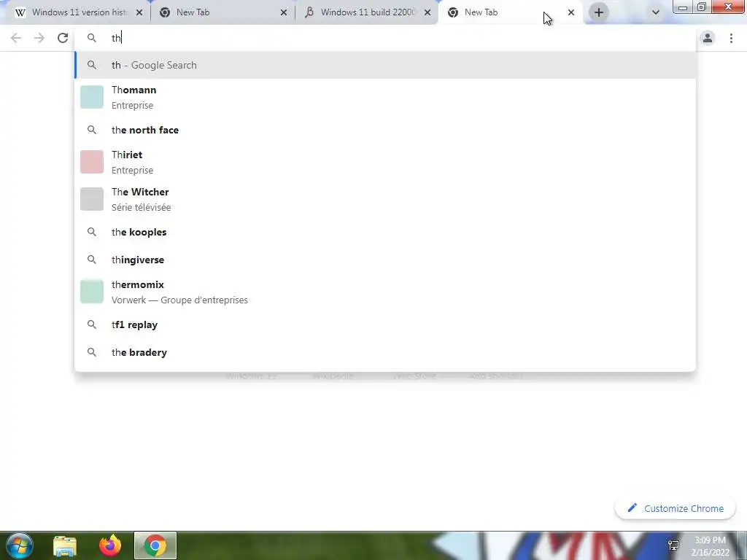Open the Windows Start menu orb
The width and height of the screenshot is (747, 560).
point(20,545)
